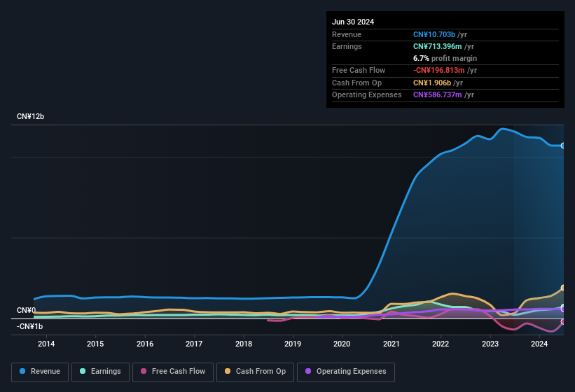
Task: Click the 2015 x-axis label
Action: [95, 344]
